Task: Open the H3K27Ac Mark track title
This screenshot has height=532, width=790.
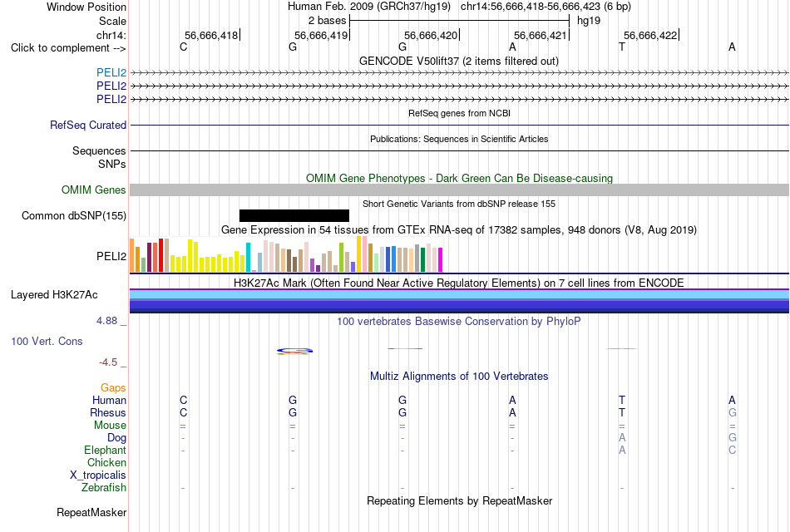Action: coord(459,283)
